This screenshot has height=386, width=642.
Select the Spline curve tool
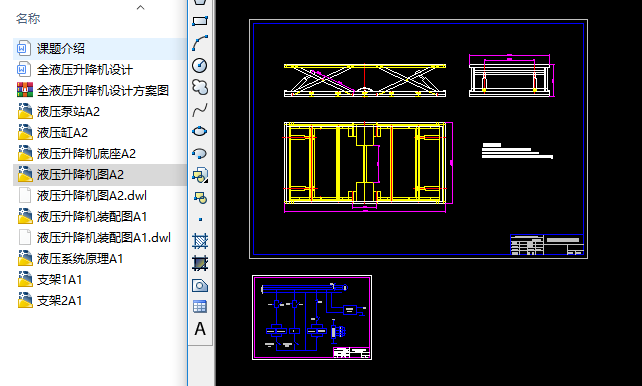pyautogui.click(x=200, y=110)
